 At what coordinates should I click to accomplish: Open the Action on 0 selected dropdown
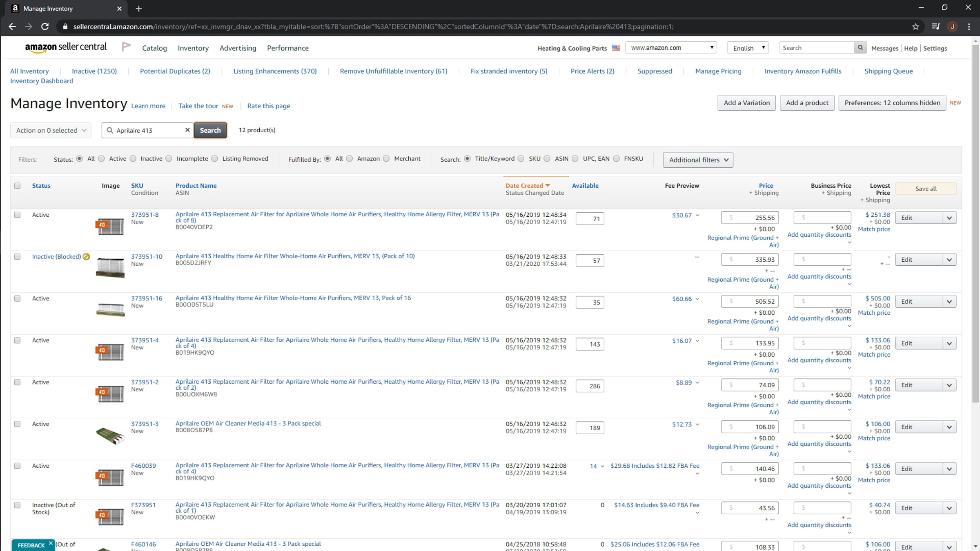[x=51, y=130]
